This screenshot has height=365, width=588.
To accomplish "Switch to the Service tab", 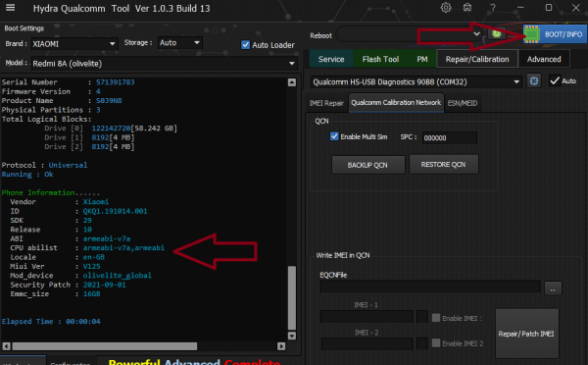I will 331,59.
